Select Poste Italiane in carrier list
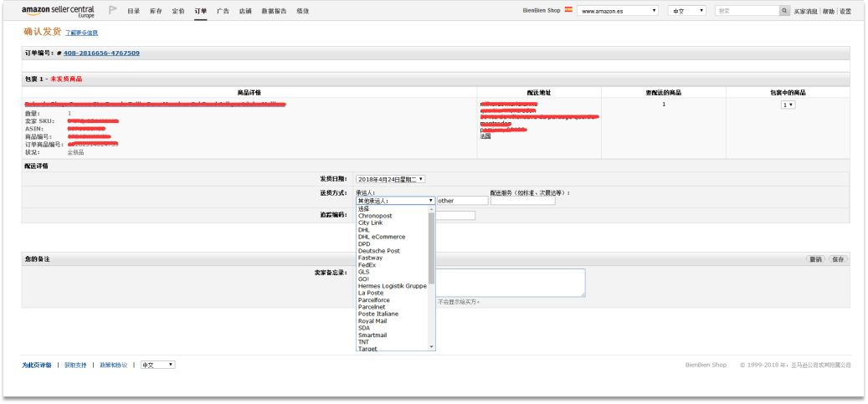Image resolution: width=868 pixels, height=404 pixels. (x=378, y=314)
